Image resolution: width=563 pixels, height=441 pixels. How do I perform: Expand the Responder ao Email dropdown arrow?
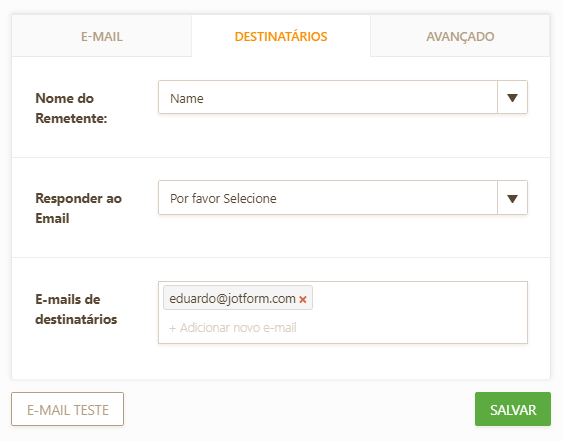[512, 198]
